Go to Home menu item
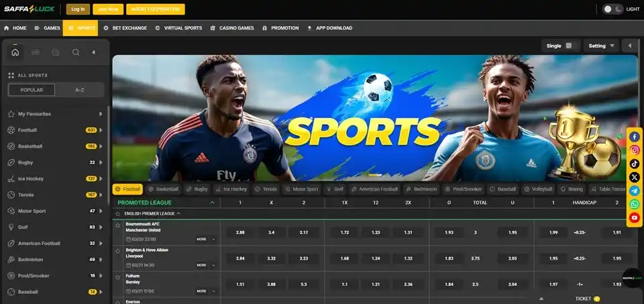Image resolution: width=644 pixels, height=304 pixels. pos(15,28)
